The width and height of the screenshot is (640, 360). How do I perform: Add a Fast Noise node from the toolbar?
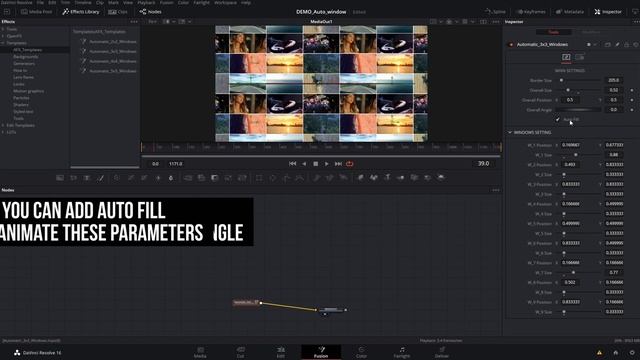73,178
